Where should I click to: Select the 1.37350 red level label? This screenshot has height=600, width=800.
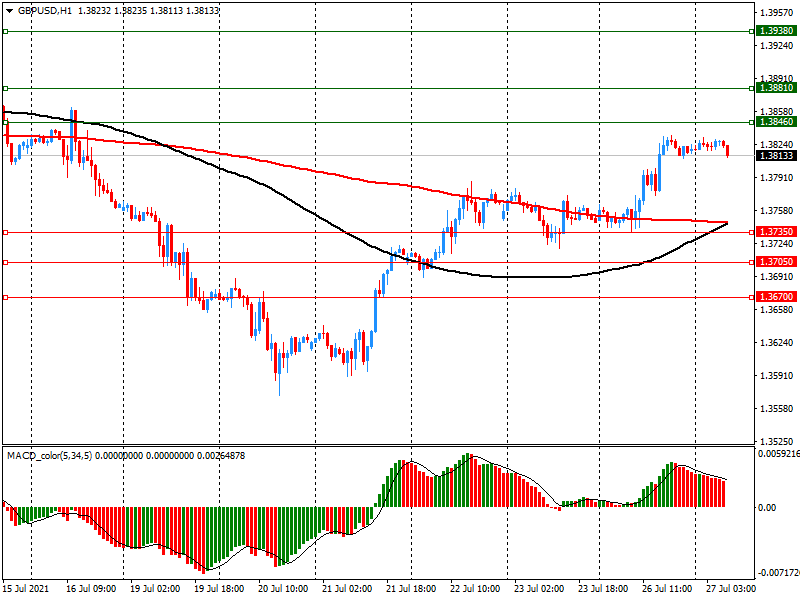(x=776, y=232)
